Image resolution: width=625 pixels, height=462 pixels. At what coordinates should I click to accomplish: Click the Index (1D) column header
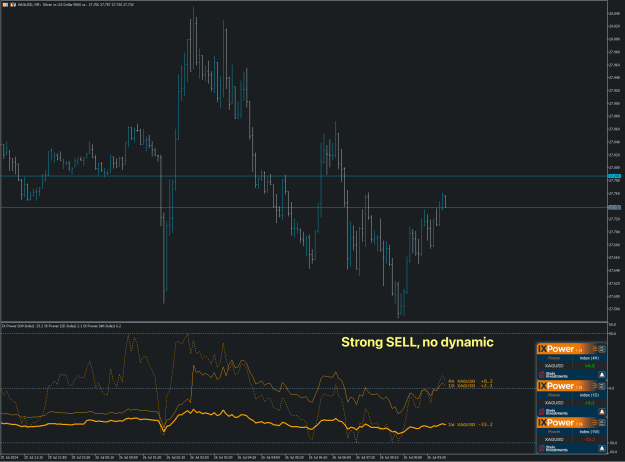click(590, 395)
